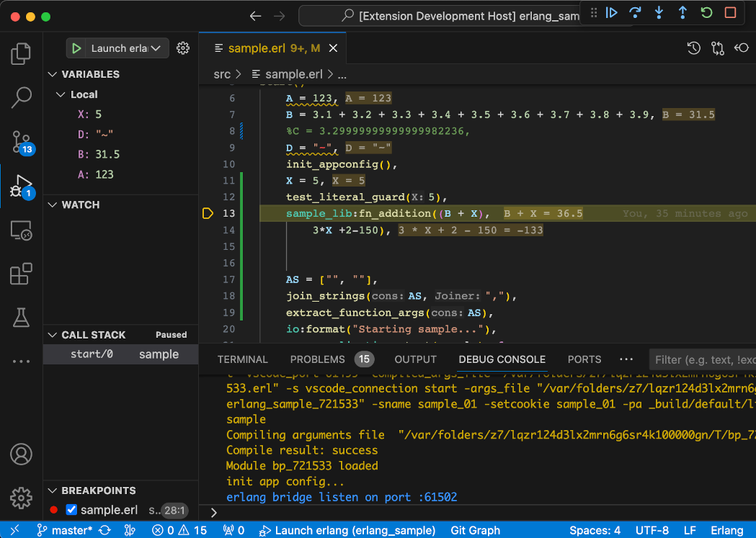Image resolution: width=756 pixels, height=538 pixels.
Task: Open Accounts menu in activity bar
Action: (21, 454)
